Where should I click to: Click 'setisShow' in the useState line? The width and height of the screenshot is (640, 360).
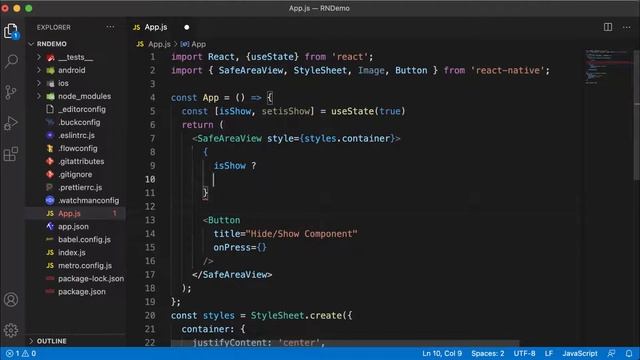pos(286,111)
